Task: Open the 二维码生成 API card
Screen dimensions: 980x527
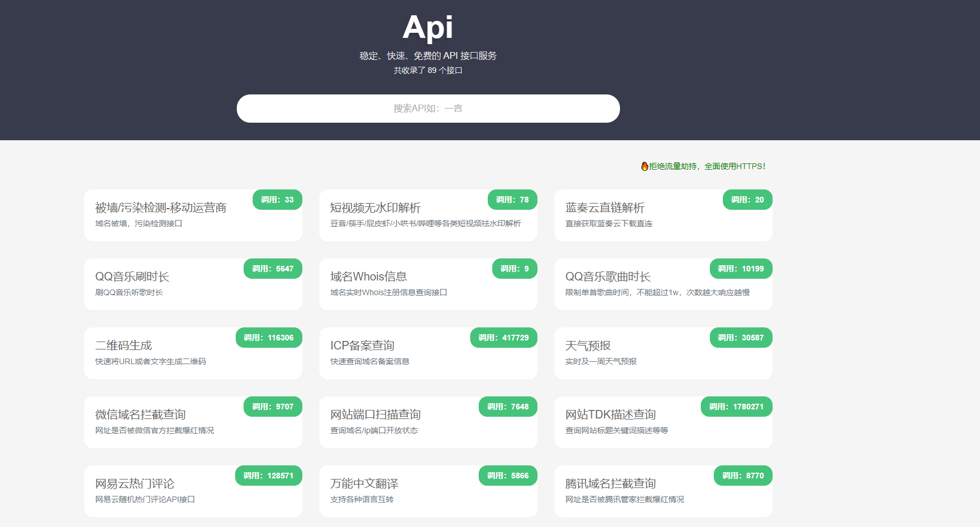Action: coord(193,353)
